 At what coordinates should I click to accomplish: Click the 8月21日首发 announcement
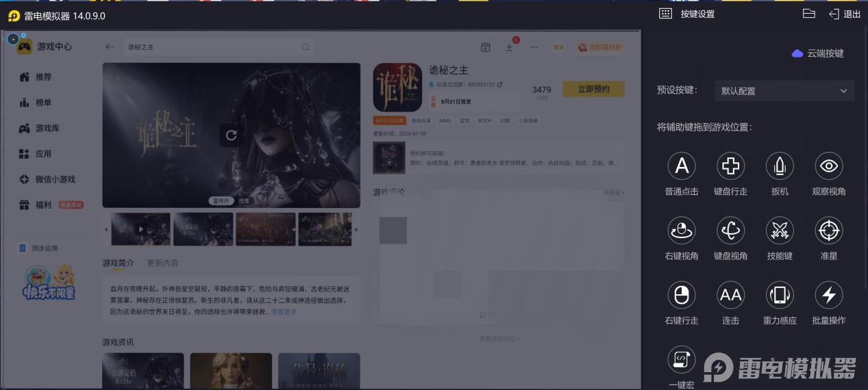tap(473, 101)
